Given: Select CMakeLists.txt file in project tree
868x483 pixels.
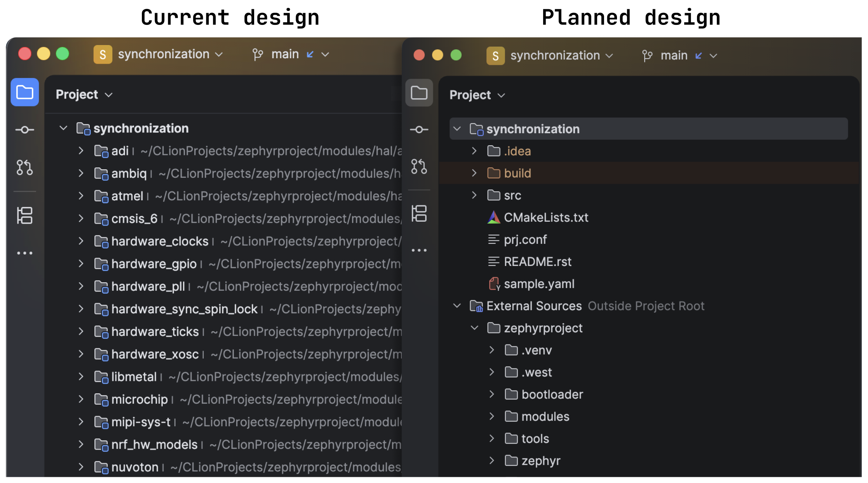Looking at the screenshot, I should pos(546,217).
